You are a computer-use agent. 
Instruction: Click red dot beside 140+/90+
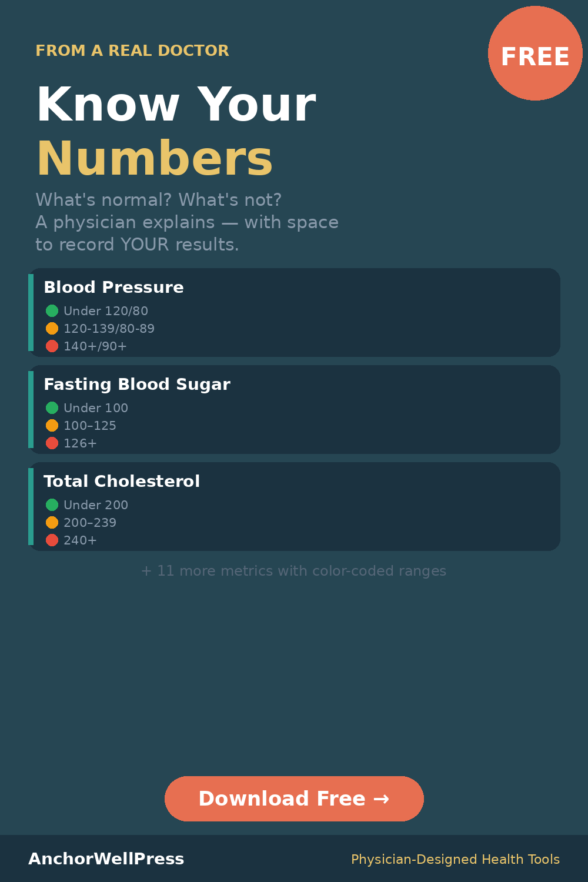[52, 346]
